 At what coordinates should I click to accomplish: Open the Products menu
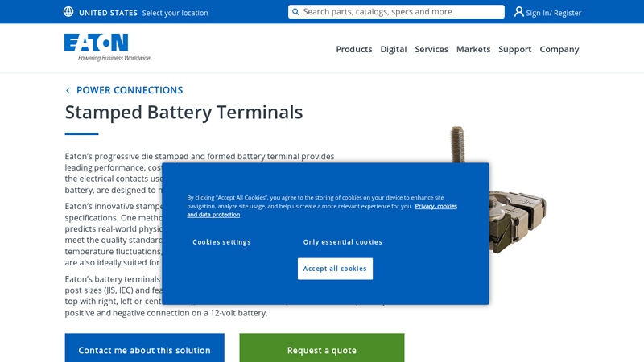354,49
